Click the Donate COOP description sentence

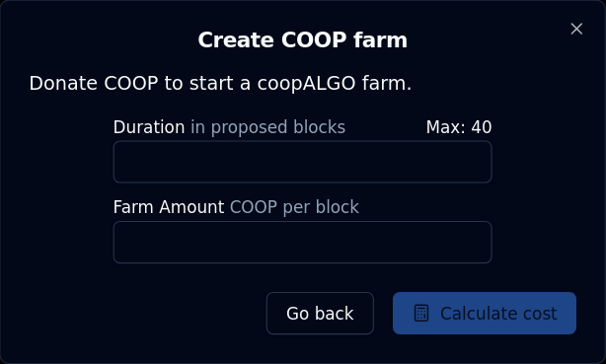coord(220,84)
